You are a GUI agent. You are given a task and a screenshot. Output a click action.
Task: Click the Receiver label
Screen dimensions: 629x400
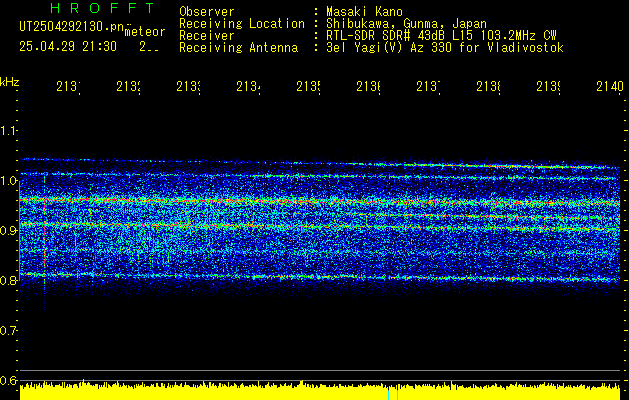207,36
